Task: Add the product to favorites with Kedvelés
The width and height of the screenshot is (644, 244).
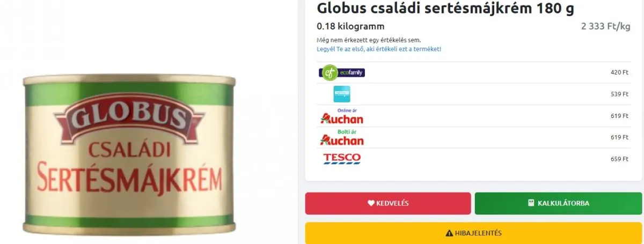Action: tap(388, 203)
